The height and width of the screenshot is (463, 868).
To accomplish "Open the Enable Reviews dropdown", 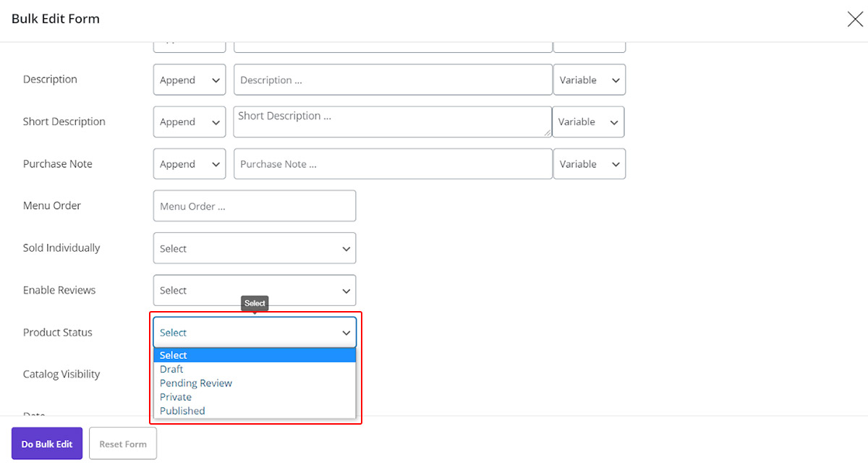I will click(255, 290).
